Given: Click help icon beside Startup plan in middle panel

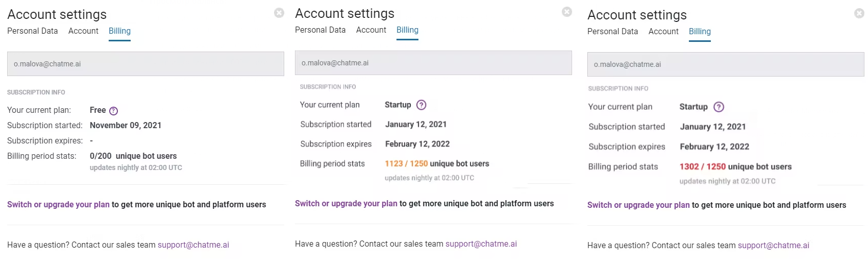Looking at the screenshot, I should point(421,105).
